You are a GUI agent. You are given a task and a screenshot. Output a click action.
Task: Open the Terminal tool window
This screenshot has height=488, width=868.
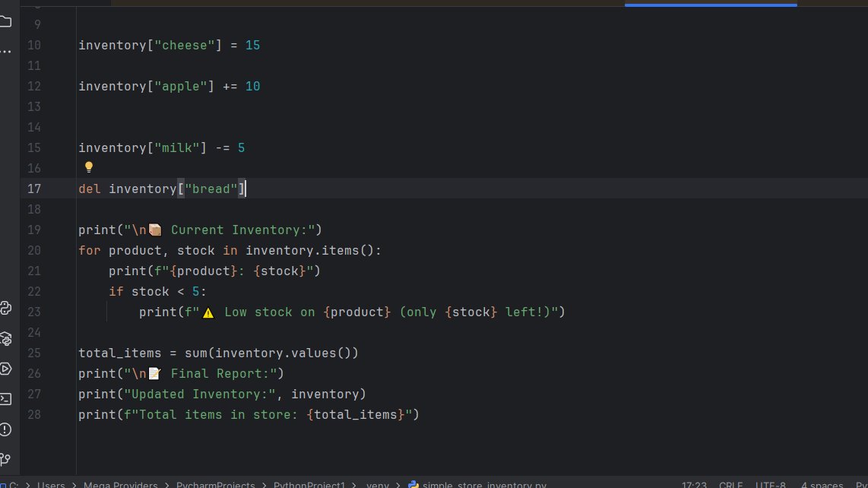click(x=9, y=398)
